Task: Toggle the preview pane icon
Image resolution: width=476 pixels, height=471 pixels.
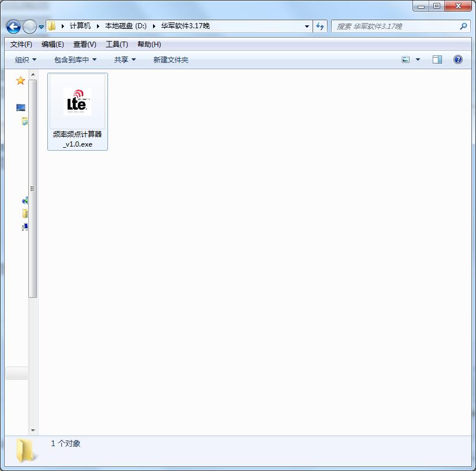Action: [x=437, y=59]
